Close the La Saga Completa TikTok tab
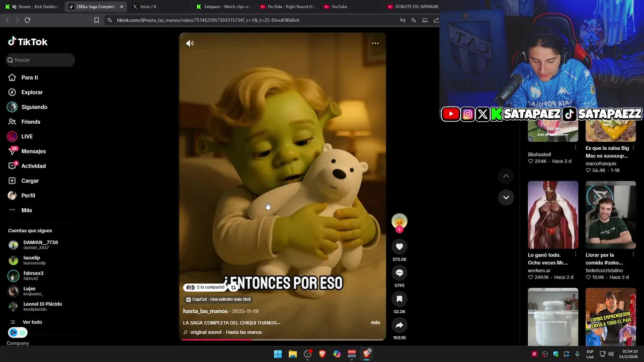The image size is (644, 362). click(122, 7)
